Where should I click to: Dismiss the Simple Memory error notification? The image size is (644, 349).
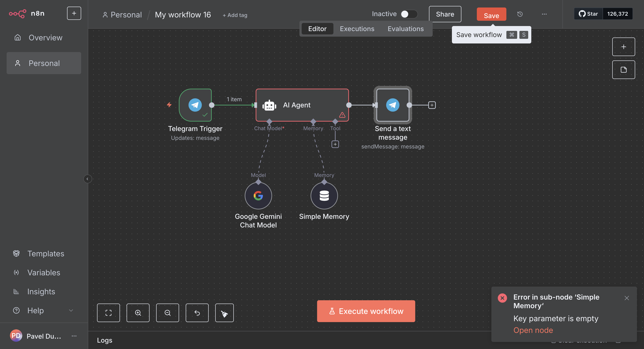[x=627, y=298]
